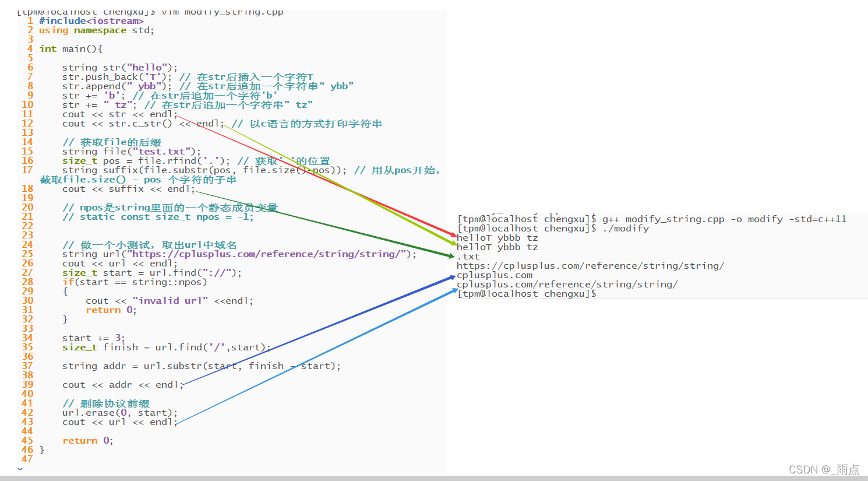Click the '// 删除协议前缀' comment

click(x=106, y=403)
